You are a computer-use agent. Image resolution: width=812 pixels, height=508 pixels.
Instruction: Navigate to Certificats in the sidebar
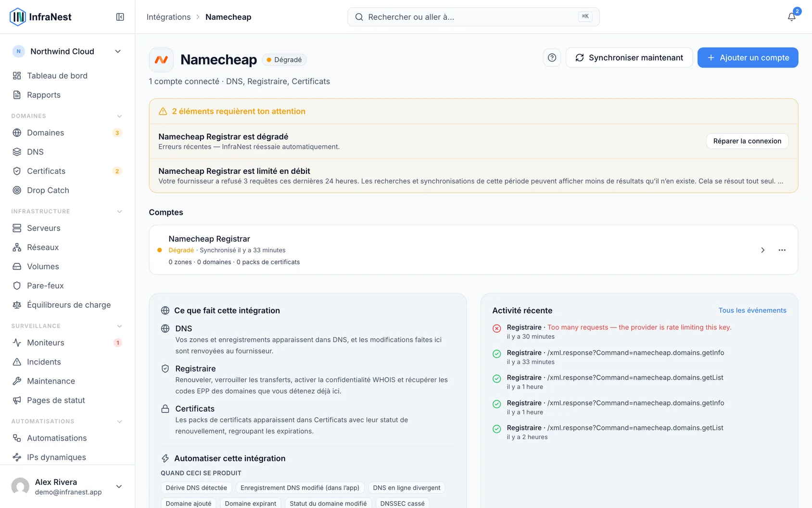pyautogui.click(x=67, y=171)
